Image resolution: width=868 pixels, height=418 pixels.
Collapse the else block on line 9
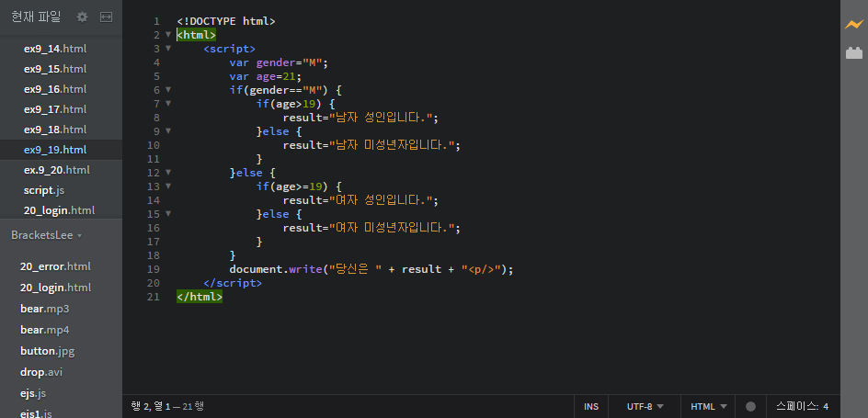tap(168, 130)
